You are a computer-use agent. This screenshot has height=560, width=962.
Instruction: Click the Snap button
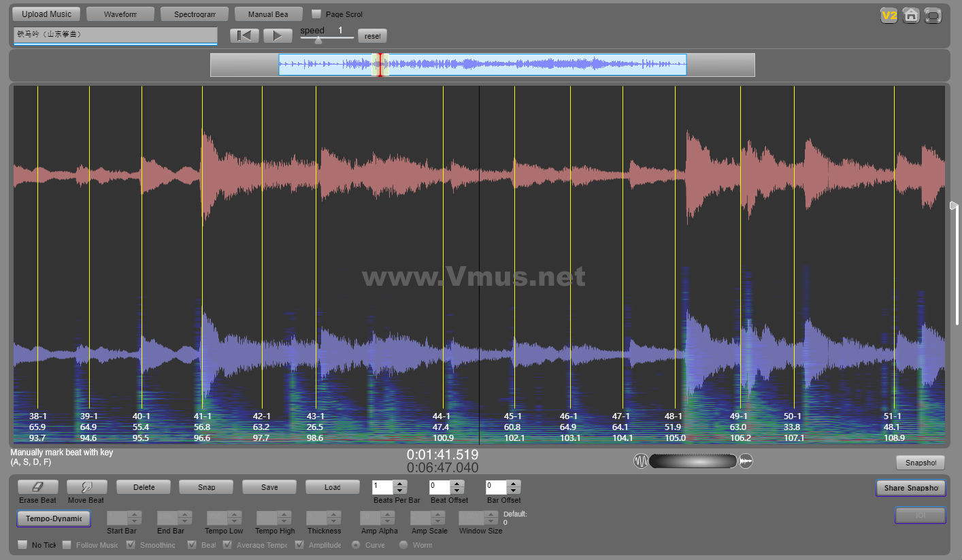(x=207, y=487)
